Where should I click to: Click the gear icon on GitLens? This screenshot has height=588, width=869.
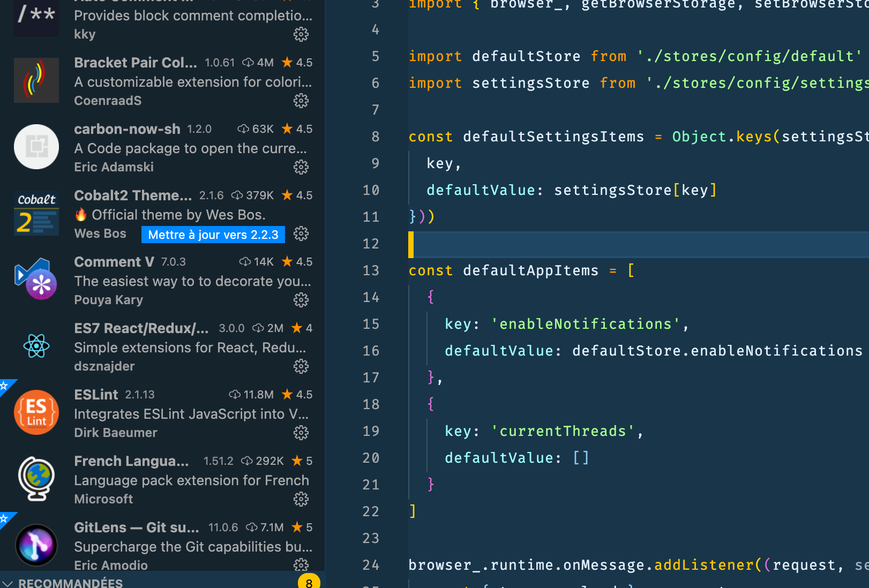pos(301,565)
